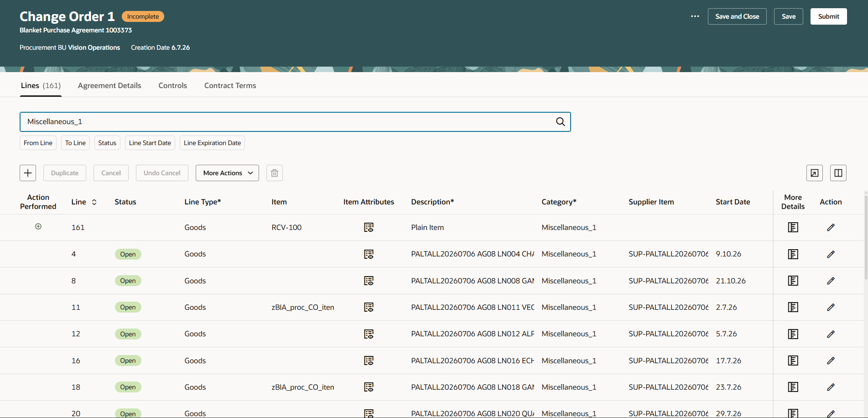This screenshot has width=868, height=418.
Task: Open More Details for line 161
Action: 793,227
